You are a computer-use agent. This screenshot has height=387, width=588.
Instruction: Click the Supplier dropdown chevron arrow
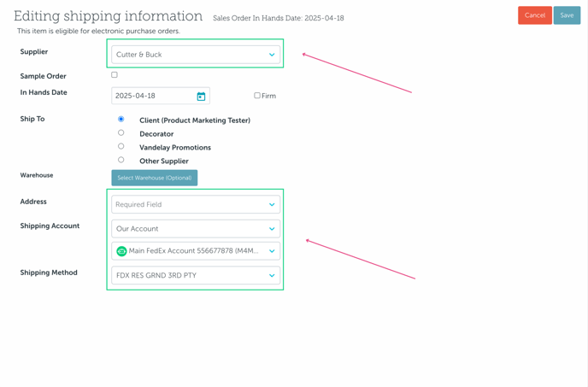[x=272, y=55]
